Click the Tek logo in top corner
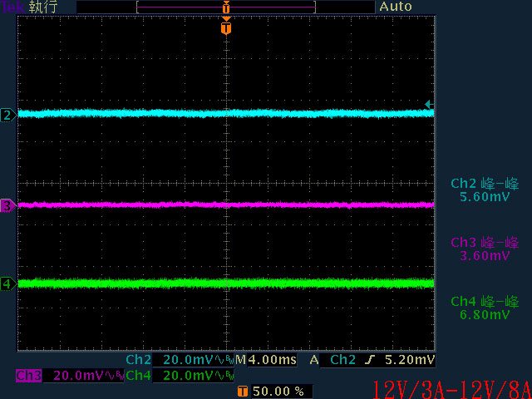The width and height of the screenshot is (532, 399). pos(12,7)
